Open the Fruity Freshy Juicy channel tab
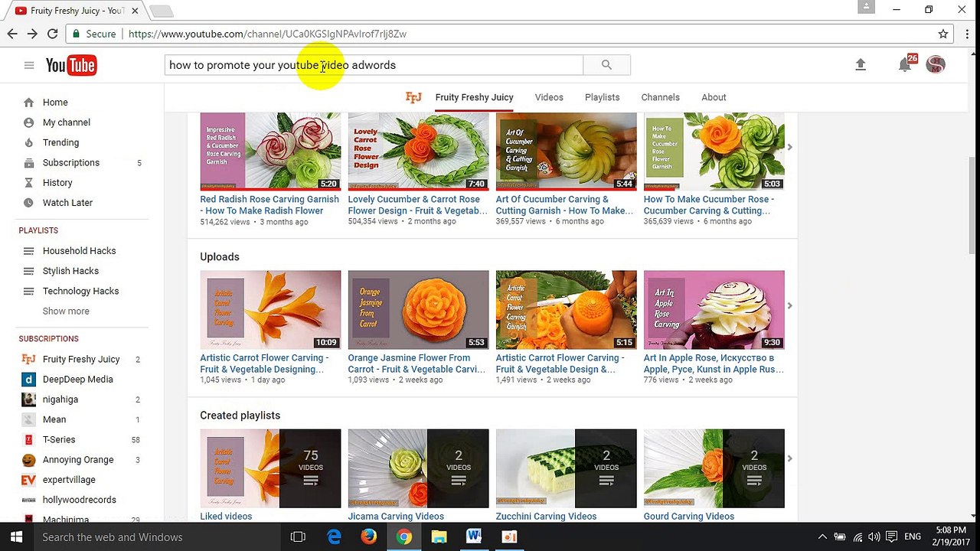The image size is (980, 551). 474,97
